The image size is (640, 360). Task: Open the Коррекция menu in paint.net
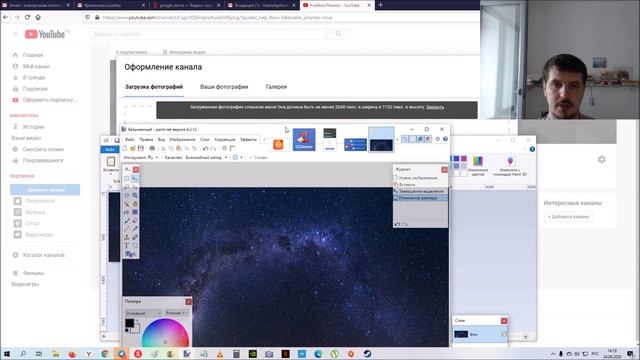coord(225,140)
